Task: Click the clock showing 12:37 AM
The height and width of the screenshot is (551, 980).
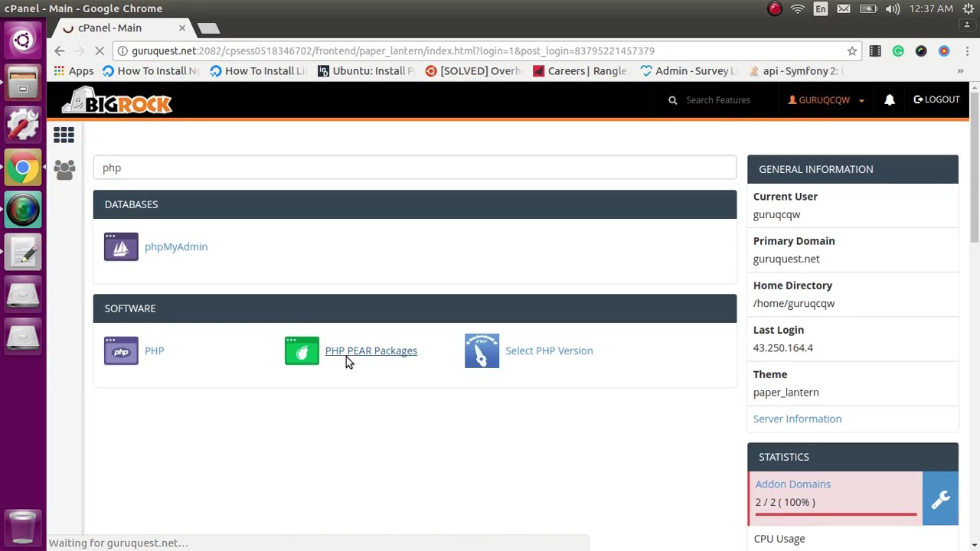Action: [931, 8]
